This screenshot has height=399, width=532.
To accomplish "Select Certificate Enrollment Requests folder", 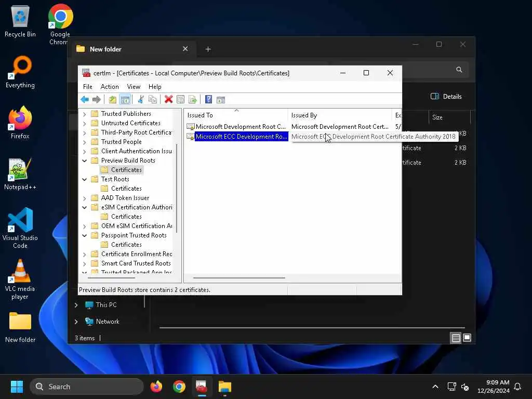I will 131,254.
